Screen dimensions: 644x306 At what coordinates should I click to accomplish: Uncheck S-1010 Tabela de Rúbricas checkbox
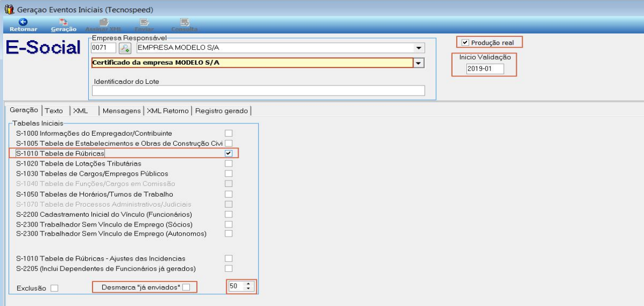pyautogui.click(x=228, y=153)
